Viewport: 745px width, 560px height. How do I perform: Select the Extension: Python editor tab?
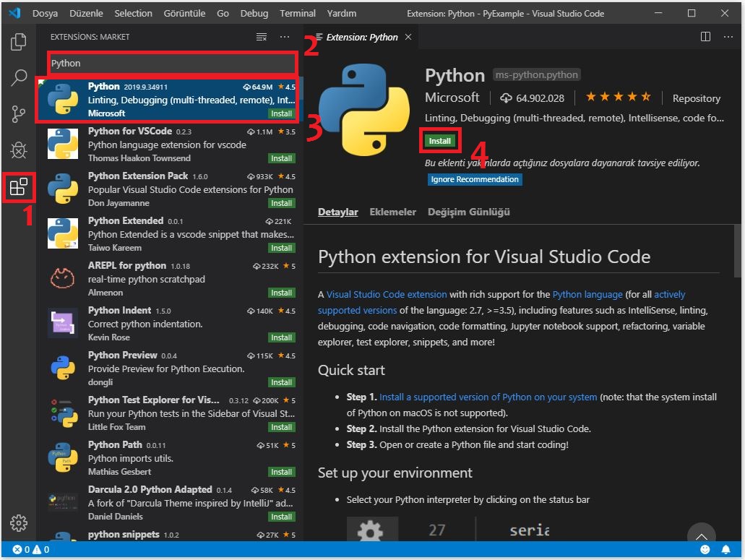tap(361, 37)
